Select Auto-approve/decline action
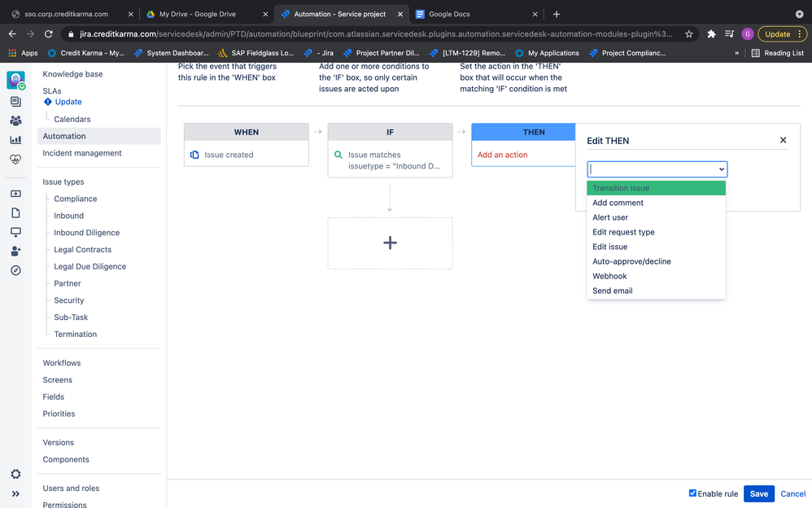812x508 pixels. [x=656, y=261]
